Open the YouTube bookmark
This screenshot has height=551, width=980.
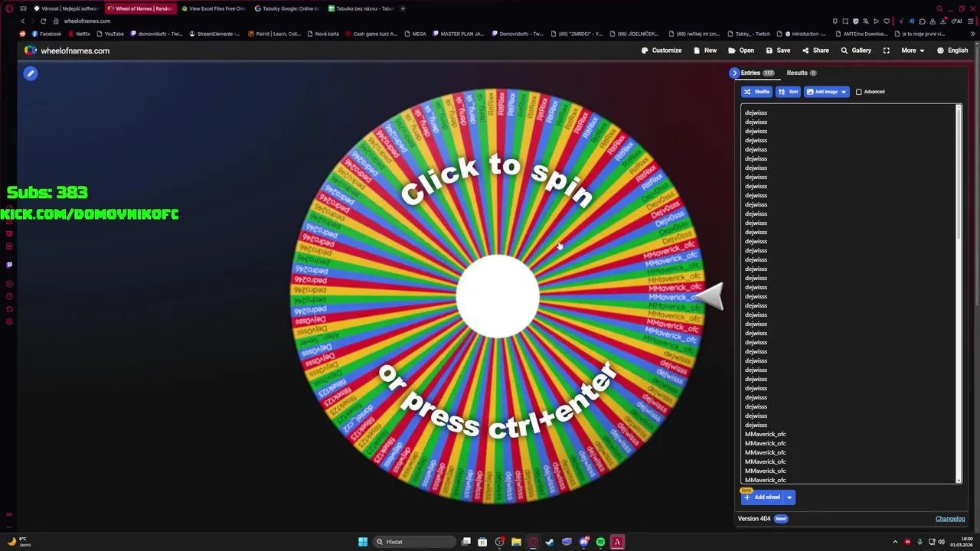pyautogui.click(x=109, y=34)
